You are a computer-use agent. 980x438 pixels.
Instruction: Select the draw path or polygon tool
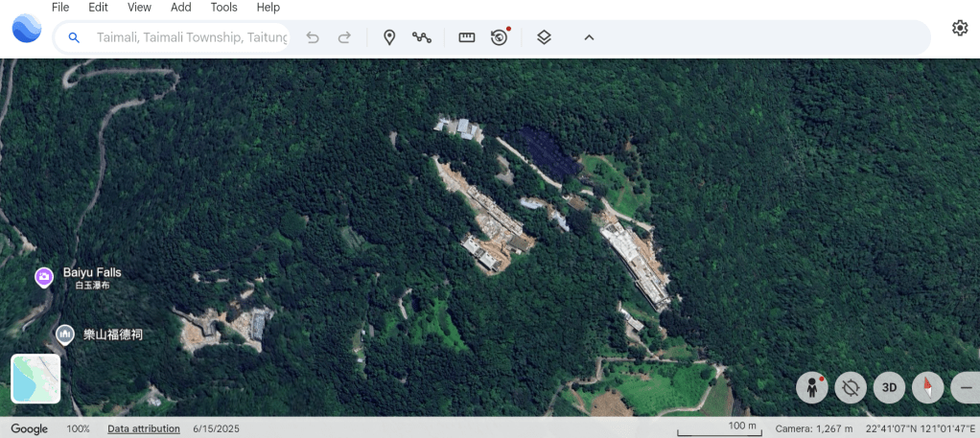pyautogui.click(x=422, y=37)
